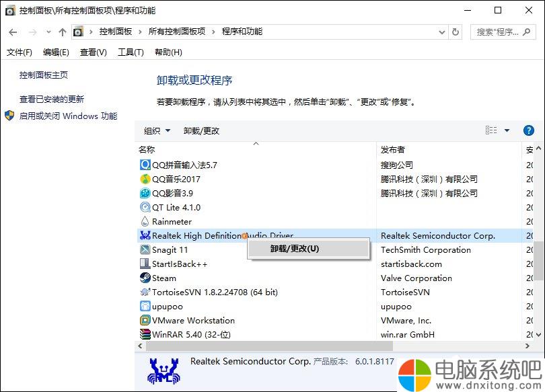545x392 pixels.
Task: Click the vertical scrollbar down arrow
Action: pos(538,335)
